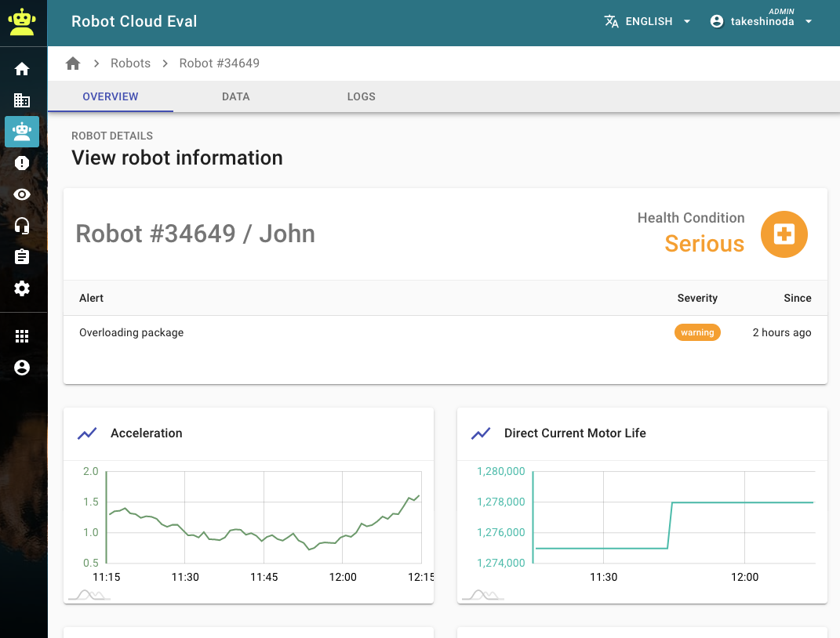Screen dimensions: 840x638
Task: Open the alerts exclamation sidebar icon
Action: pos(22,163)
